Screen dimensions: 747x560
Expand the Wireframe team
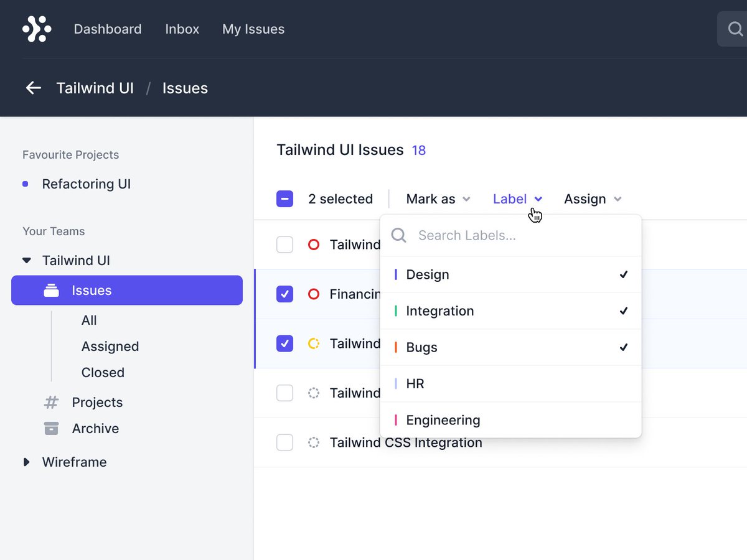(26, 462)
